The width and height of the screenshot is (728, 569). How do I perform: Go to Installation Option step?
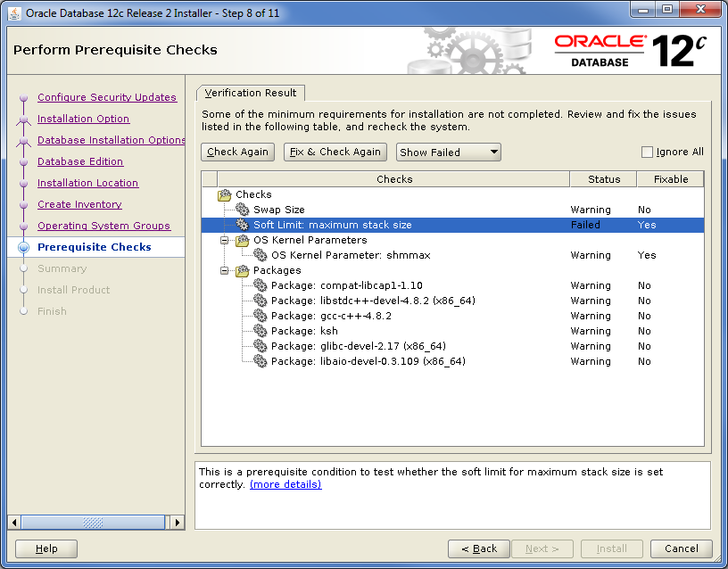pyautogui.click(x=83, y=119)
